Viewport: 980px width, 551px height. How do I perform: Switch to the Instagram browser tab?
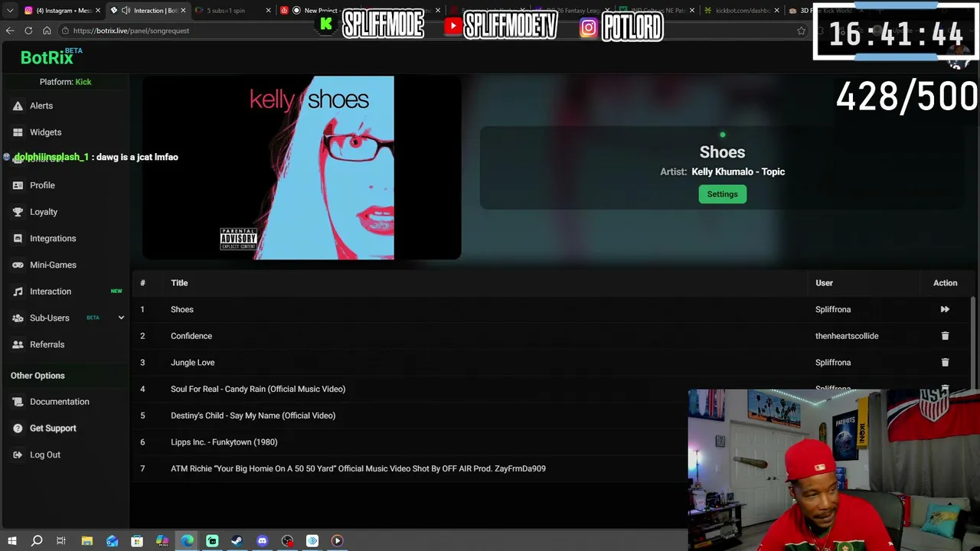pos(62,11)
